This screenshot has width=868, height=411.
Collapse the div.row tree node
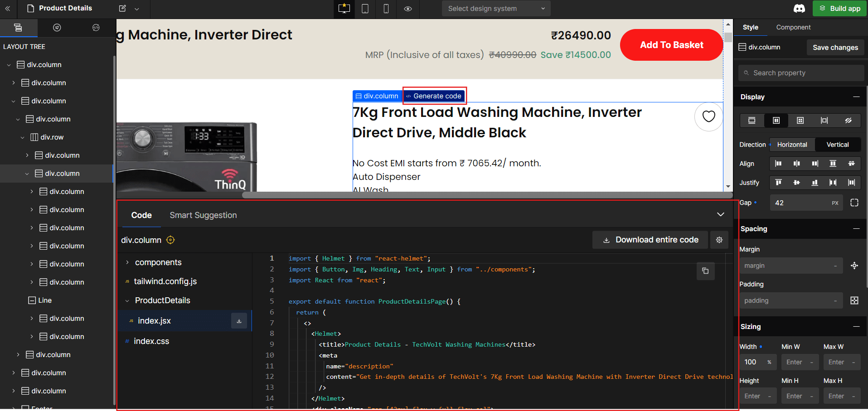[x=23, y=137]
